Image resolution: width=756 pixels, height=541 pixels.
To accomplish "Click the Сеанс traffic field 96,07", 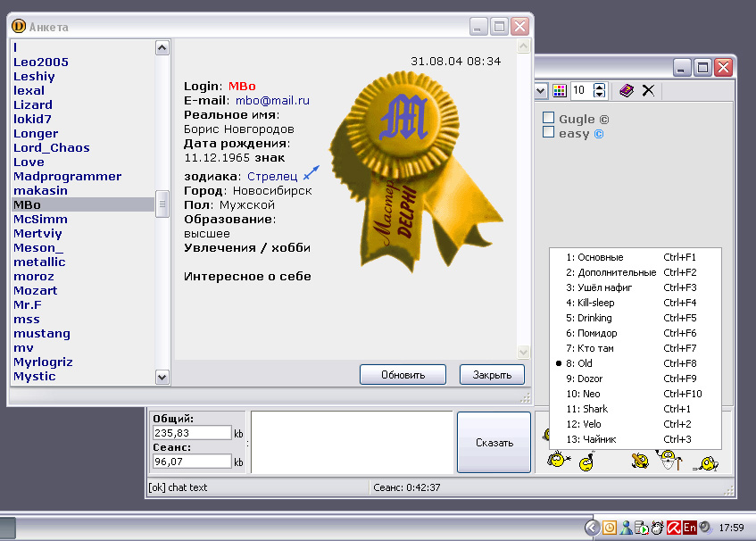I will pos(192,462).
